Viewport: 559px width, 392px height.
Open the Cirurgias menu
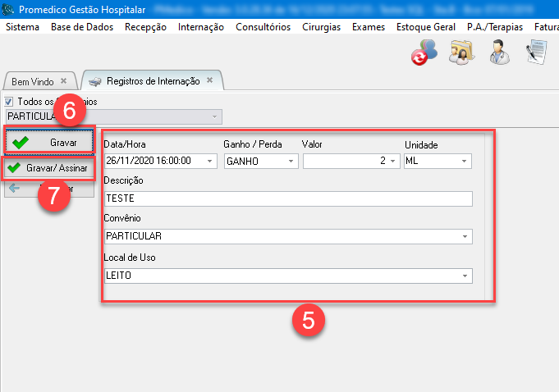click(321, 27)
